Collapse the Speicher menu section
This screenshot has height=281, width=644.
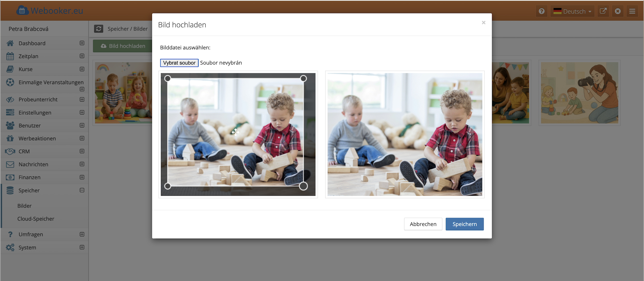[82, 190]
